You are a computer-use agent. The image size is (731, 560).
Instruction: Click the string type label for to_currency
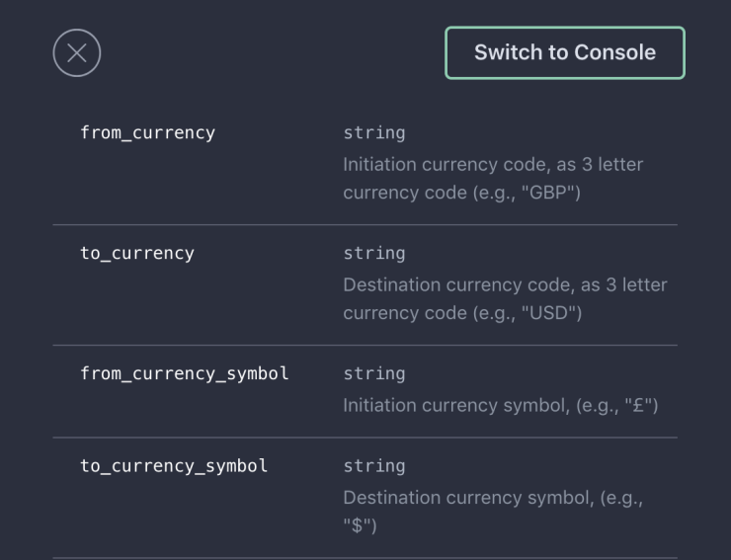coord(374,253)
